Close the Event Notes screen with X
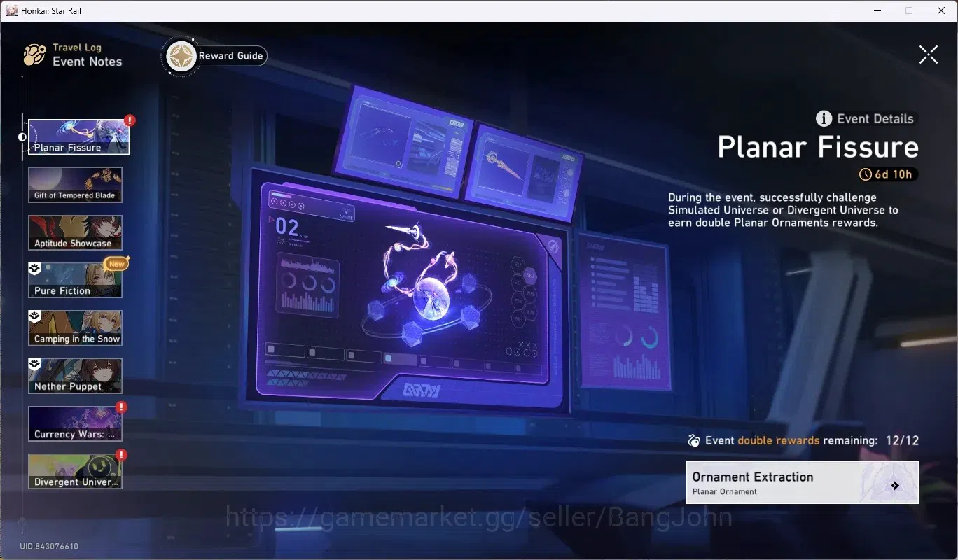The width and height of the screenshot is (958, 560). (x=928, y=55)
